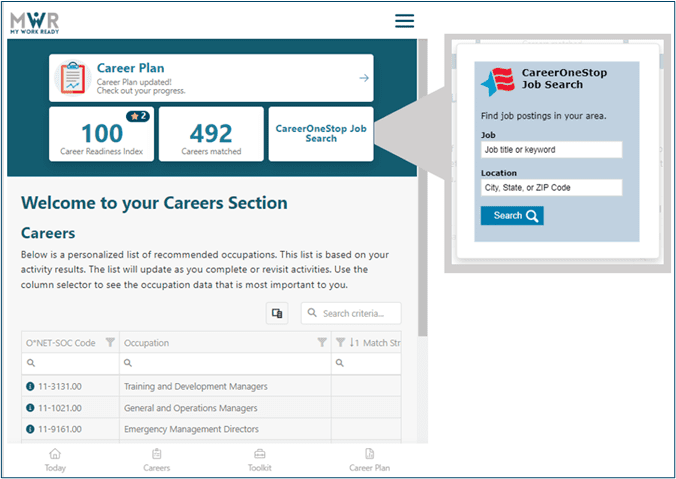Switch to the Toolkit tab
The image size is (676, 479).
pyautogui.click(x=260, y=459)
